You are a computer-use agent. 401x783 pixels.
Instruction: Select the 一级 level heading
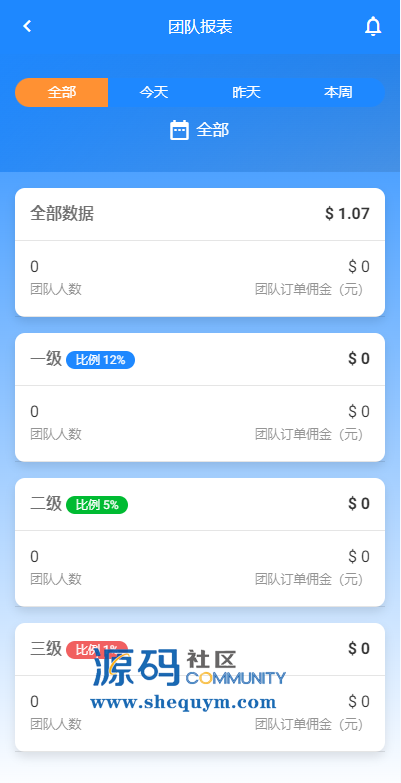(x=46, y=359)
